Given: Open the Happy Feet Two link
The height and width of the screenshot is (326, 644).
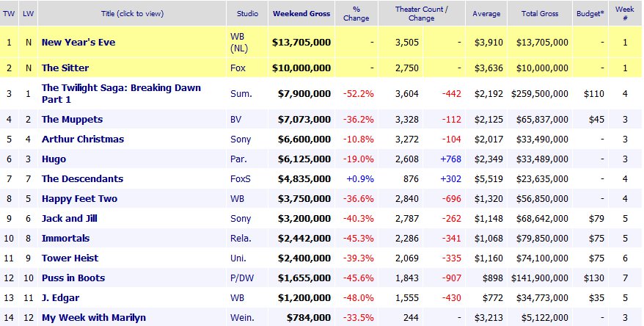Looking at the screenshot, I should (x=80, y=199).
